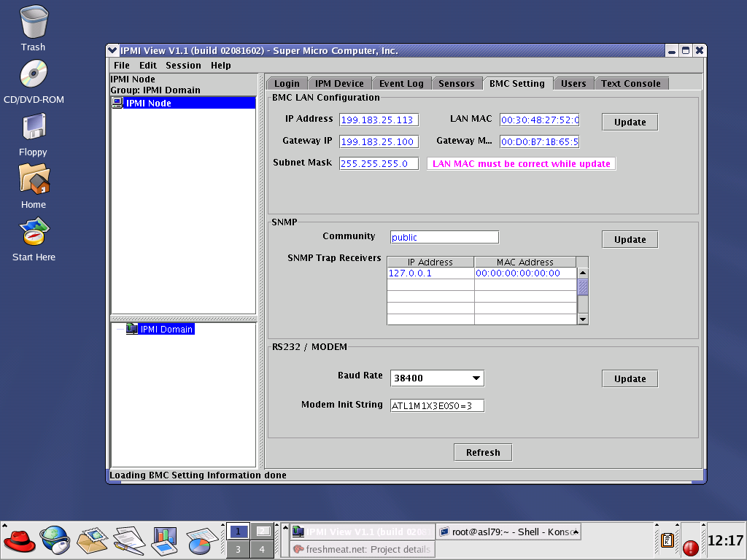This screenshot has height=560, width=747.
Task: Click the IP Address column header in trap table
Action: [x=430, y=262]
